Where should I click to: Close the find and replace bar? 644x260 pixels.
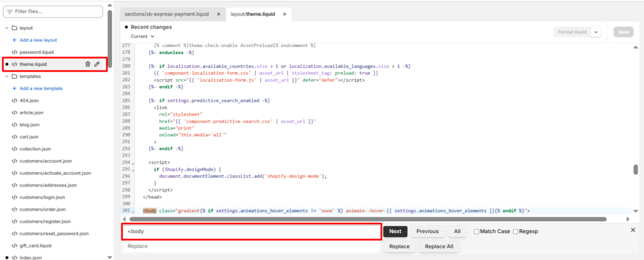[633, 230]
